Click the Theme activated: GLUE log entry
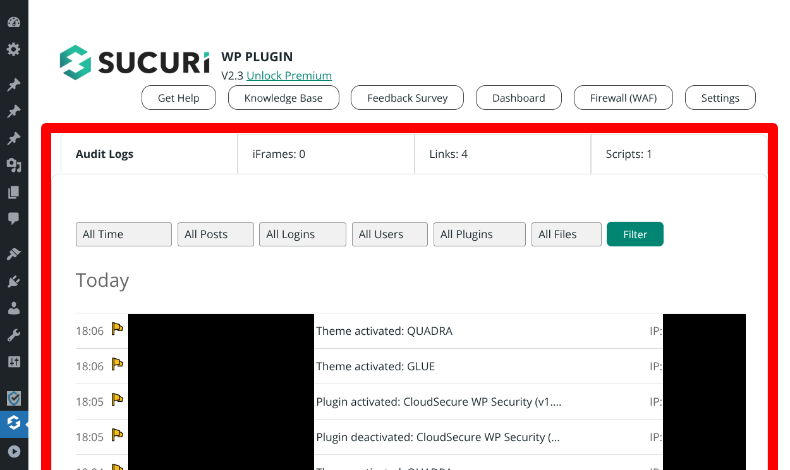This screenshot has height=470, width=790. (375, 366)
